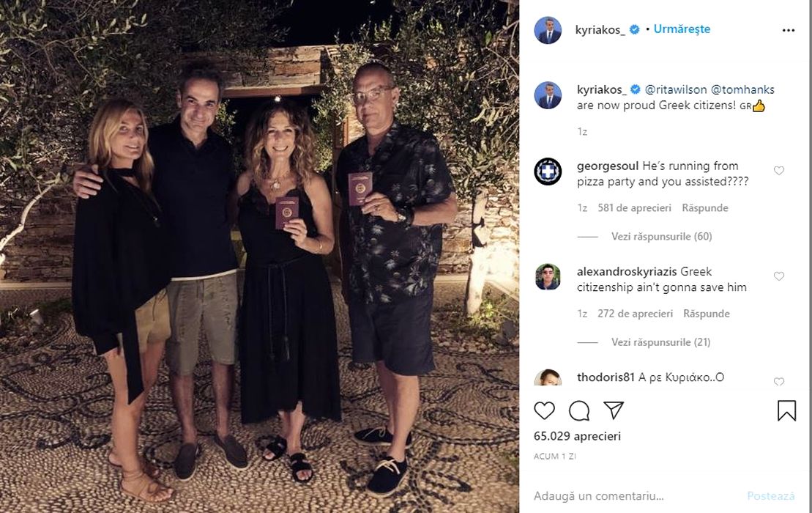The height and width of the screenshot is (513, 812).
Task: Open the @tomhanks mention link
Action: pos(742,89)
